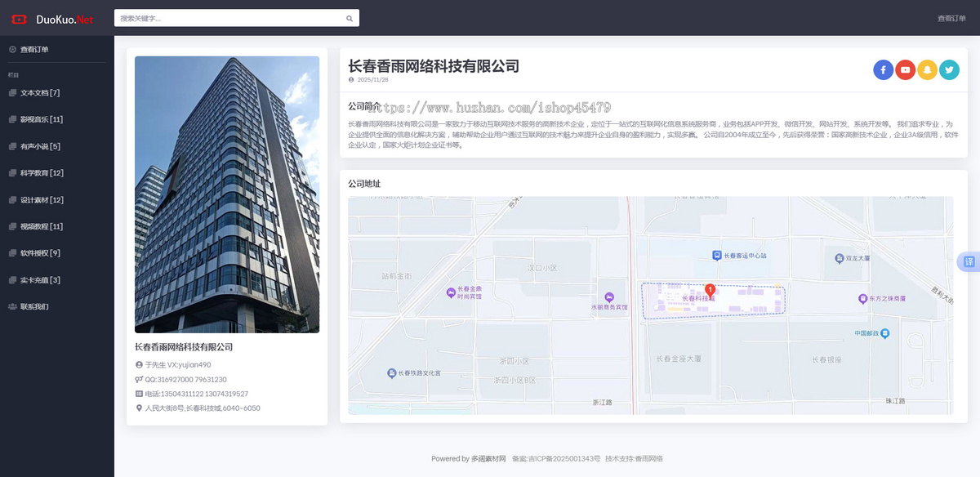
Task: Open the 多阔素材网 footer link
Action: click(x=488, y=459)
